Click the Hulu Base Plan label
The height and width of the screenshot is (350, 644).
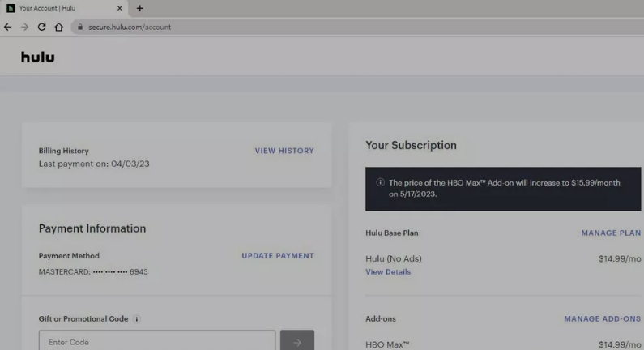click(x=392, y=233)
